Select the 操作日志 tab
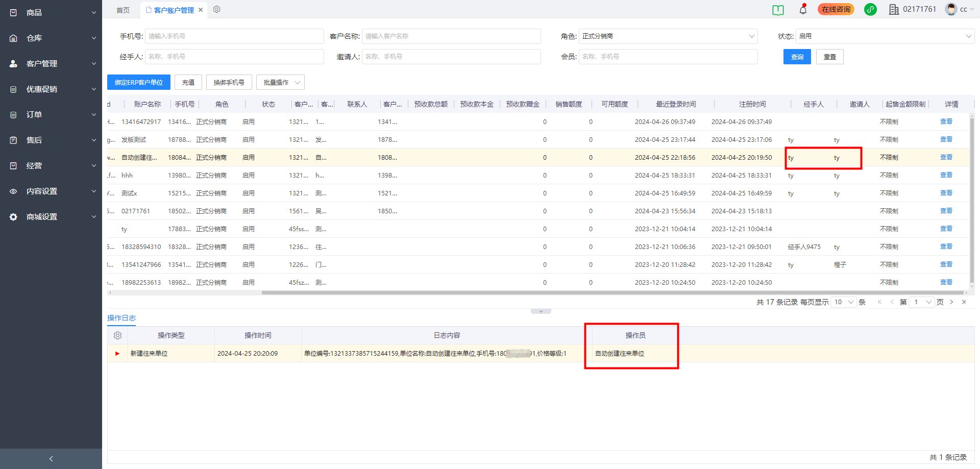The height and width of the screenshot is (469, 980). pos(121,318)
